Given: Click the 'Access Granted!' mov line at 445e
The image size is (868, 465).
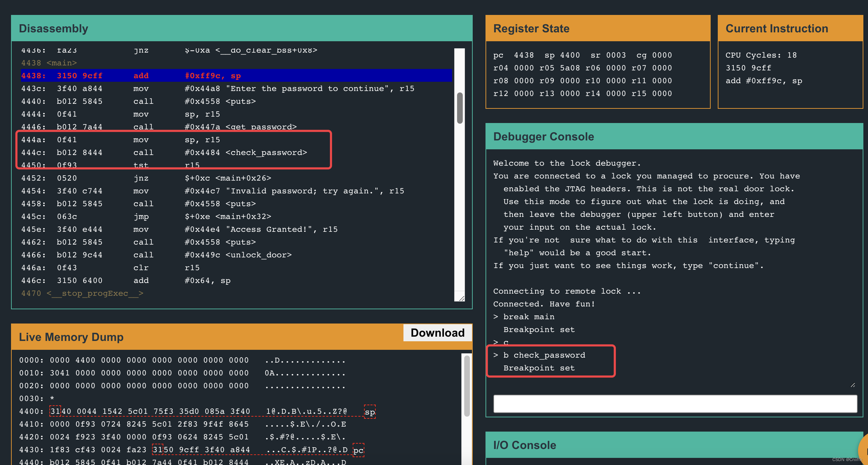Looking at the screenshot, I should (236, 229).
